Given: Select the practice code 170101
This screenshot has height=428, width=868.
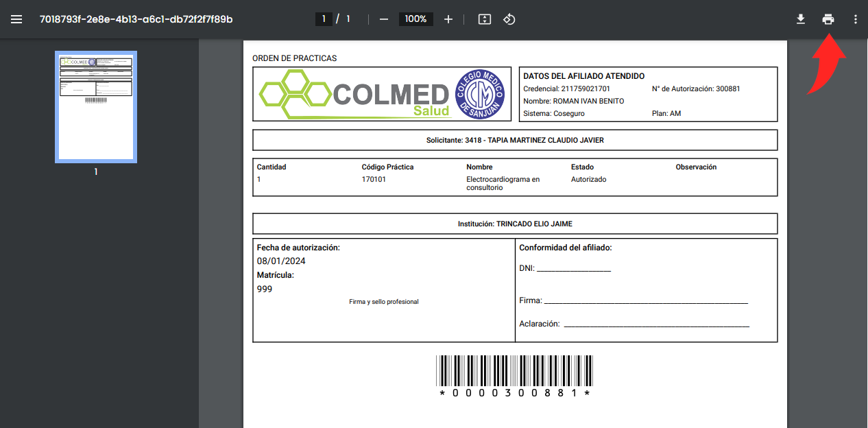Looking at the screenshot, I should pos(374,179).
